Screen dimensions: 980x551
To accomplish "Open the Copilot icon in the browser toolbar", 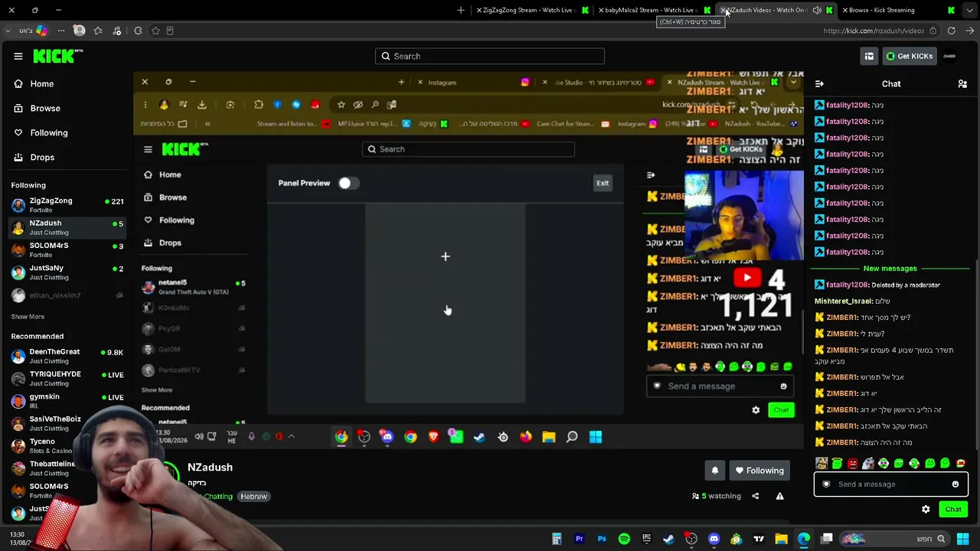I will click(41, 31).
